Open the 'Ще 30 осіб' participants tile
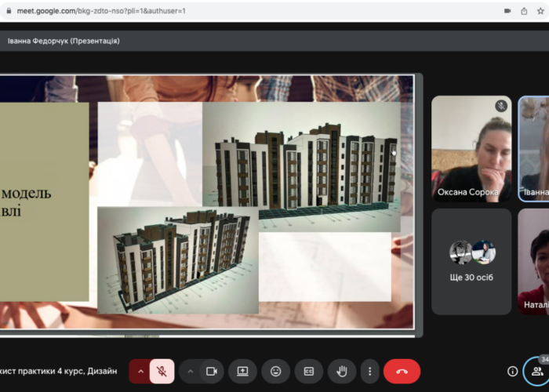 point(471,261)
